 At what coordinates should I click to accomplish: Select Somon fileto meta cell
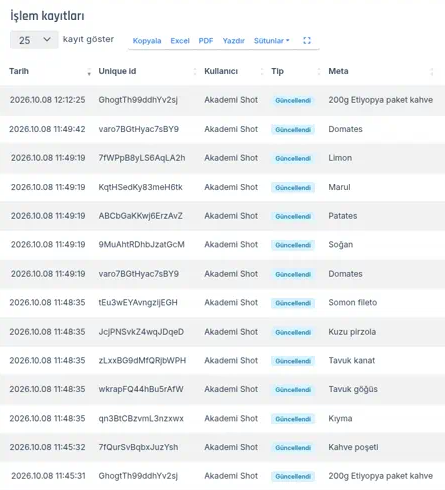point(353,302)
